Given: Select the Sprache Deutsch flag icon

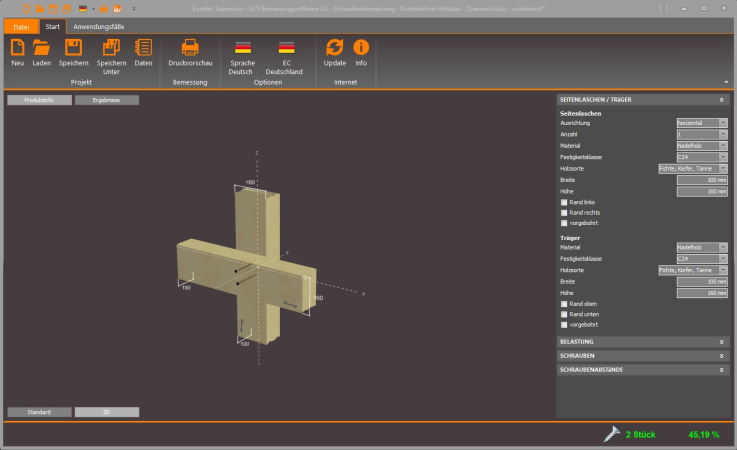Looking at the screenshot, I should click(x=242, y=47).
